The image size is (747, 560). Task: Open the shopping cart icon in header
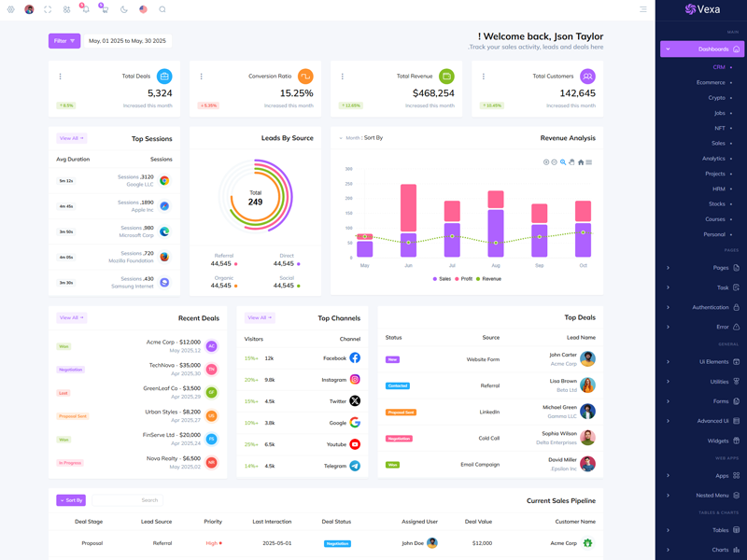104,9
